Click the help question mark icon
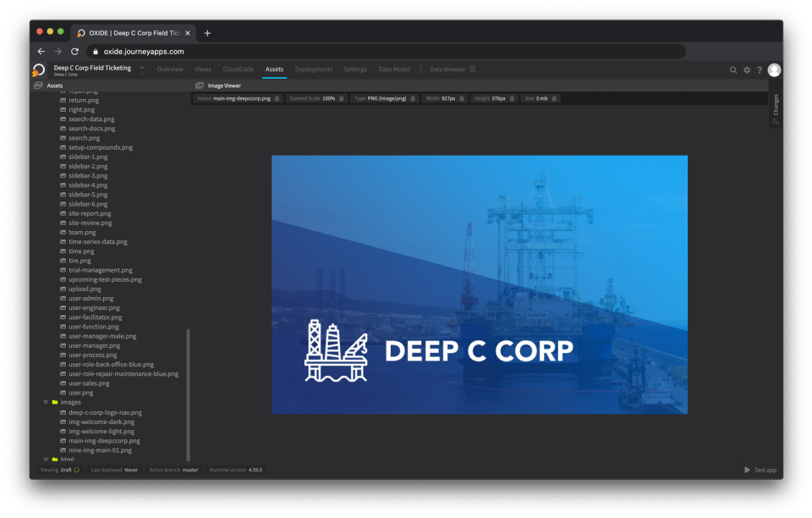 760,70
